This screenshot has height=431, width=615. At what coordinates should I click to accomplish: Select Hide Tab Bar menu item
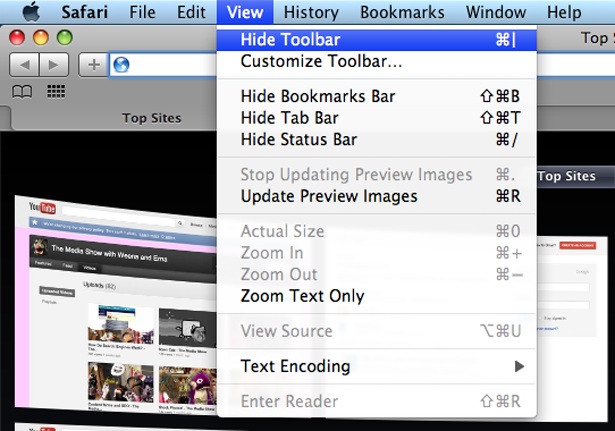[x=377, y=118]
